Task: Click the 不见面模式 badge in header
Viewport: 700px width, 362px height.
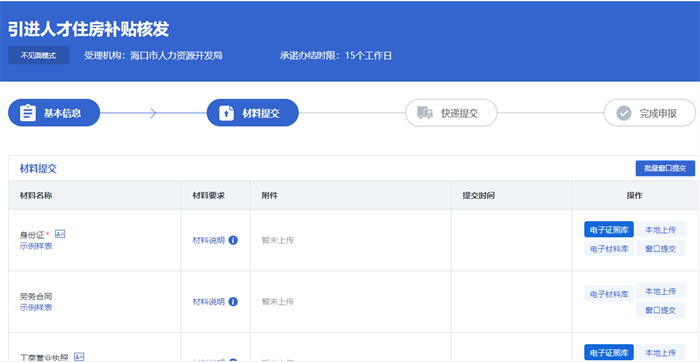Action: point(38,56)
